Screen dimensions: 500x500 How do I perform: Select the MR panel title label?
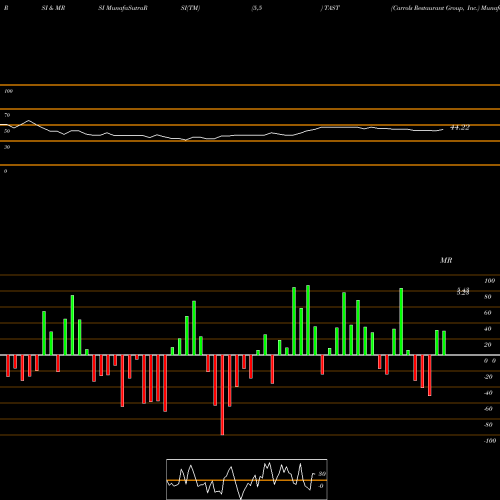click(446, 260)
